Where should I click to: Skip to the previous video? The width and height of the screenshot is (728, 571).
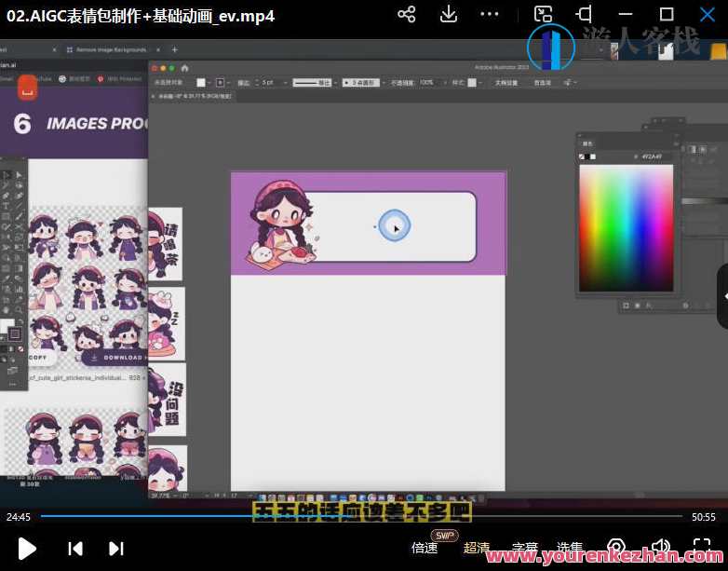click(x=75, y=549)
